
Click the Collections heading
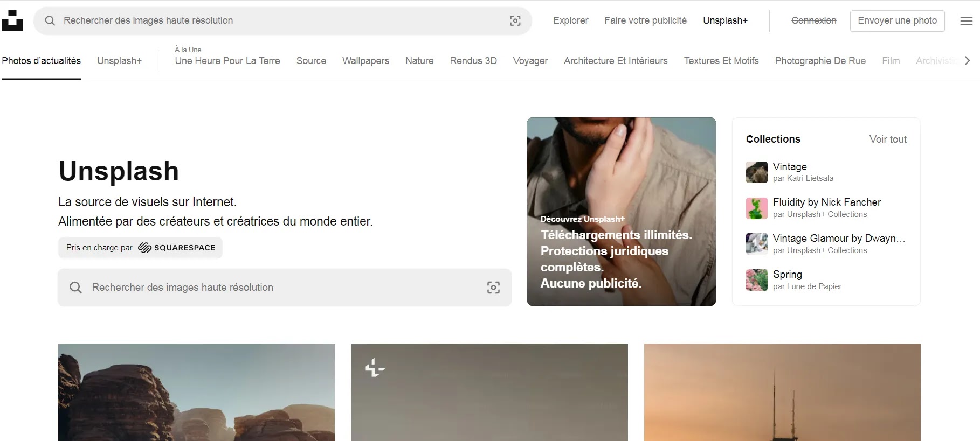tap(773, 139)
